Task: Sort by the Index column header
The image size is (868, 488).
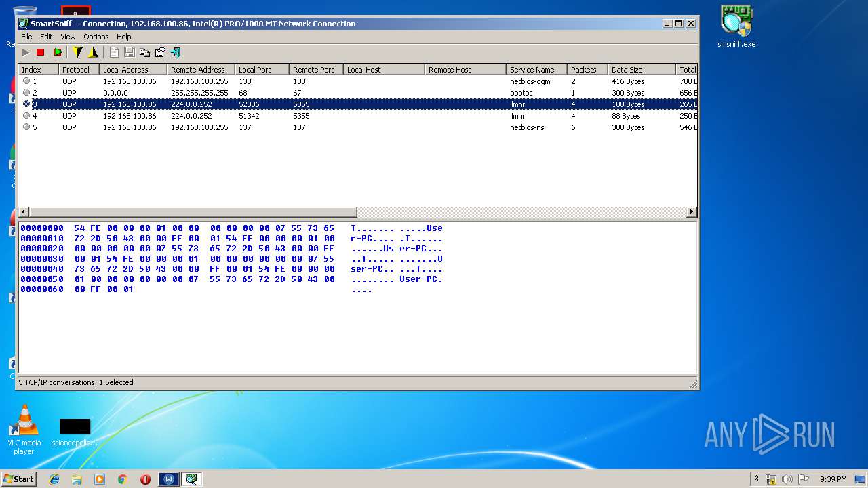Action: point(38,70)
